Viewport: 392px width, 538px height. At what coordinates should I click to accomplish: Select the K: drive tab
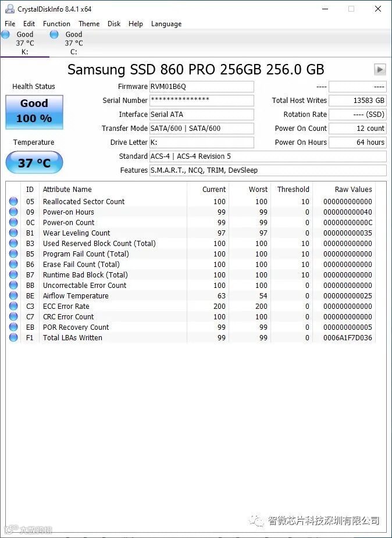pos(24,43)
